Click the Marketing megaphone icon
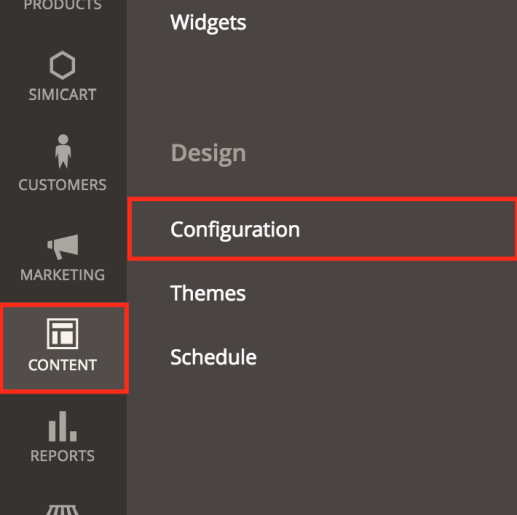 tap(63, 247)
